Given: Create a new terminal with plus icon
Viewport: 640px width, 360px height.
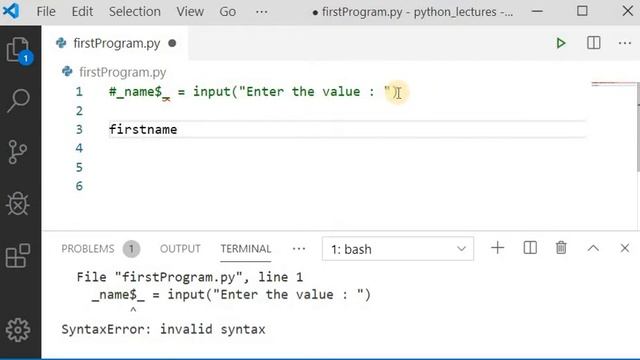Looking at the screenshot, I should tap(498, 248).
